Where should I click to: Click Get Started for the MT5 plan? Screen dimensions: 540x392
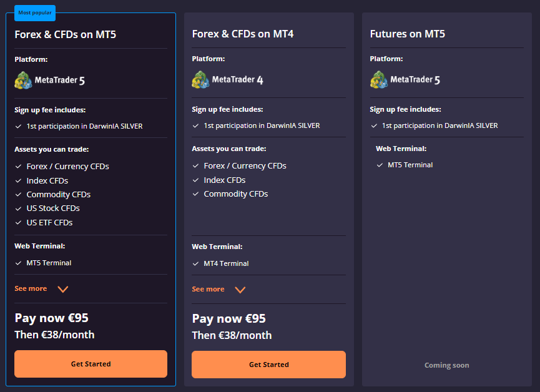tap(91, 364)
